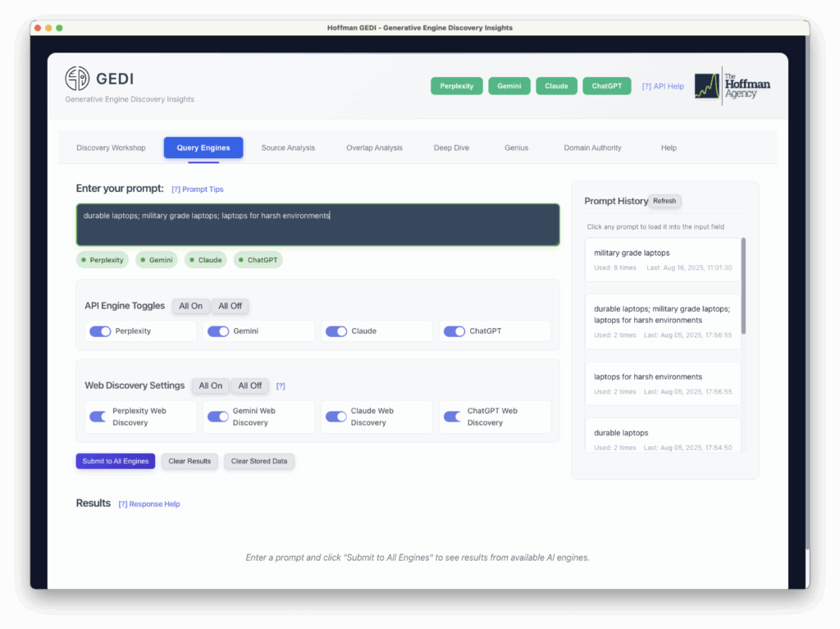
Task: Click the Hoffman Agency logo
Action: pyautogui.click(x=731, y=85)
